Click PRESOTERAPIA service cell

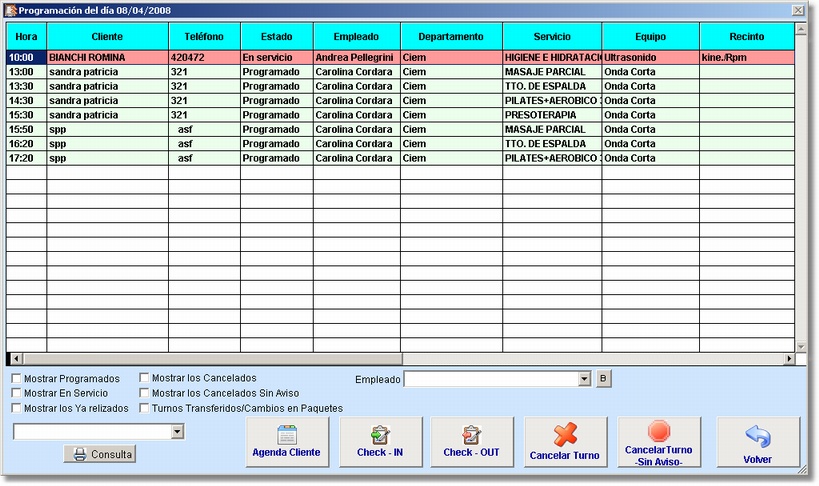(552, 115)
